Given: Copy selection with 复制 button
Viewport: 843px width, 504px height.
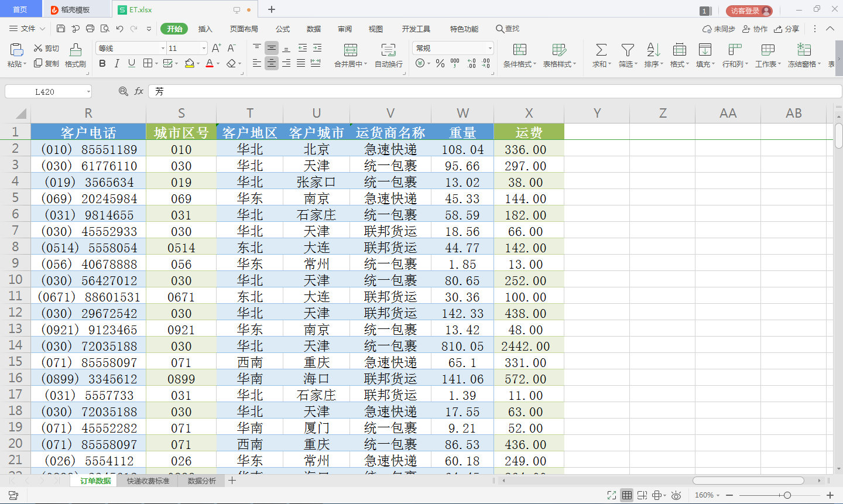Looking at the screenshot, I should (46, 63).
